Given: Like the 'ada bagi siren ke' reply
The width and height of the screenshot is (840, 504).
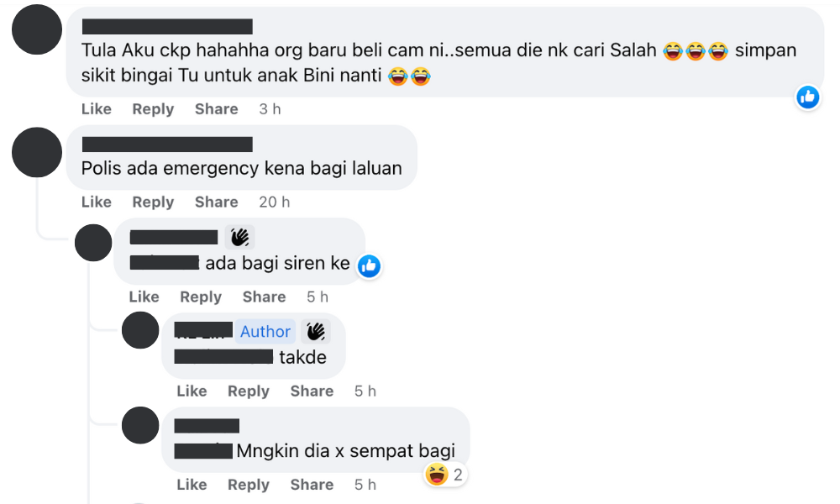Looking at the screenshot, I should [x=144, y=297].
